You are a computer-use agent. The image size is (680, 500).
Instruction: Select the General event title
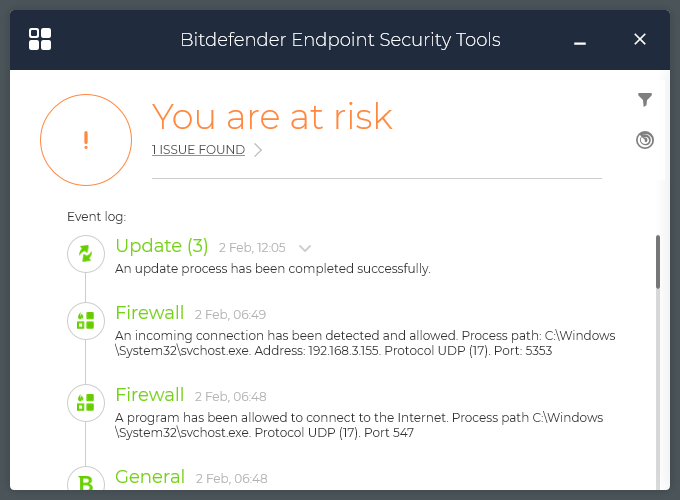pos(150,477)
